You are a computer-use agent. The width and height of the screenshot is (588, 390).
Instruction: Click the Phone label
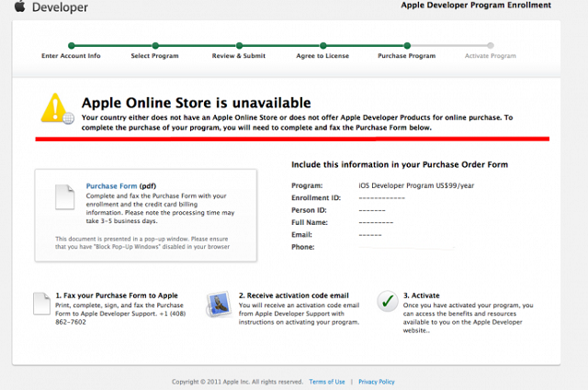point(302,247)
